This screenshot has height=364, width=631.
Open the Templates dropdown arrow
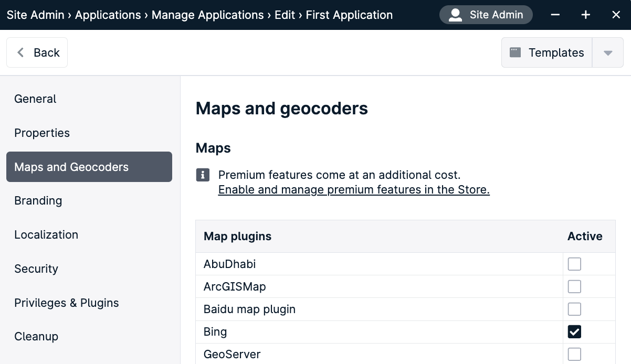coord(608,52)
